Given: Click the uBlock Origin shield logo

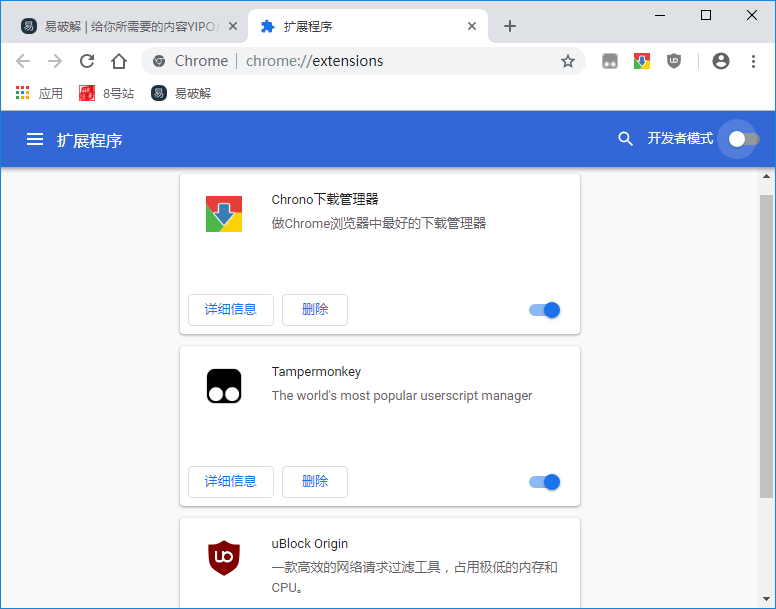Looking at the screenshot, I should (x=224, y=558).
